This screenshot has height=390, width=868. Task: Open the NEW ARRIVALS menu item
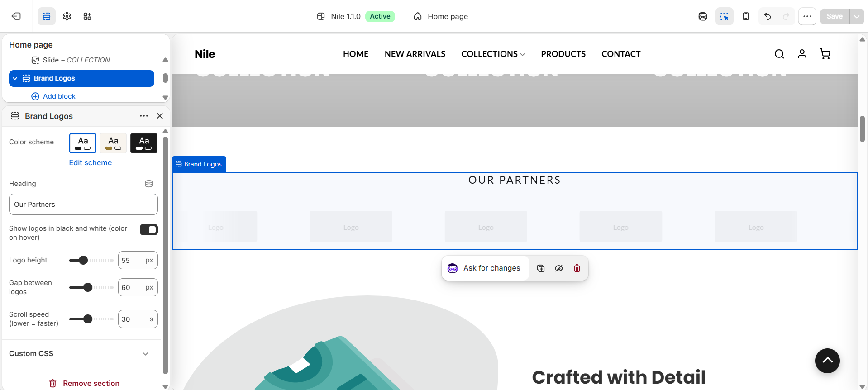(x=415, y=54)
